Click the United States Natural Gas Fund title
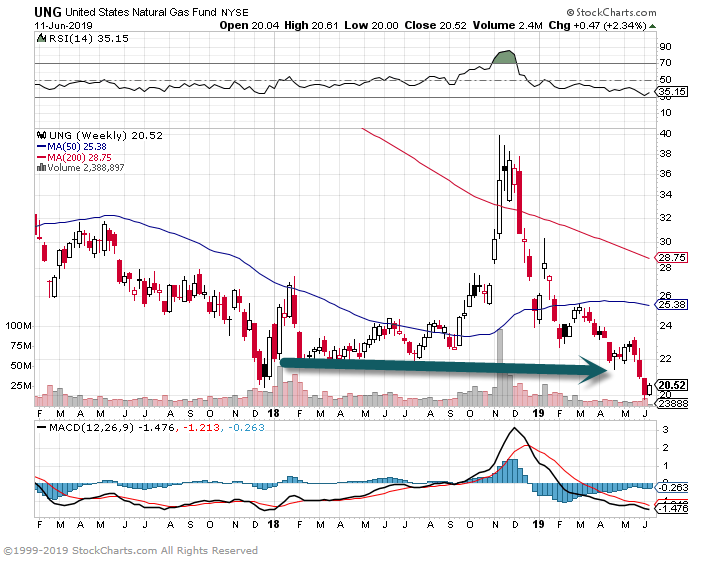Image resolution: width=713 pixels, height=569 pixels. coord(141,12)
